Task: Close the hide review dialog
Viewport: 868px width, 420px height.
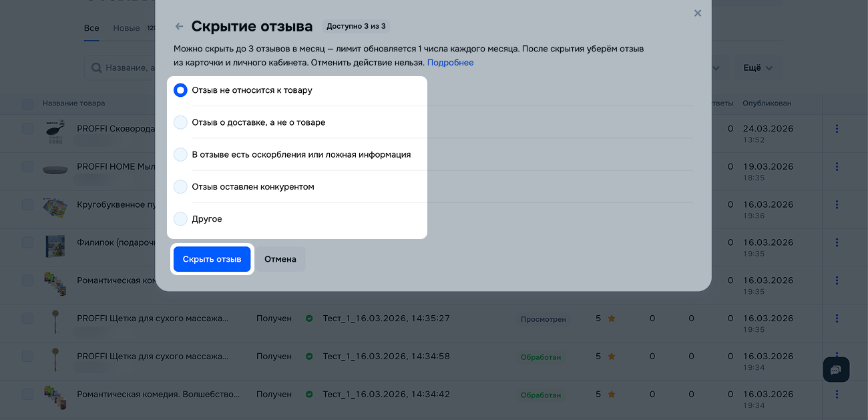Action: click(698, 13)
